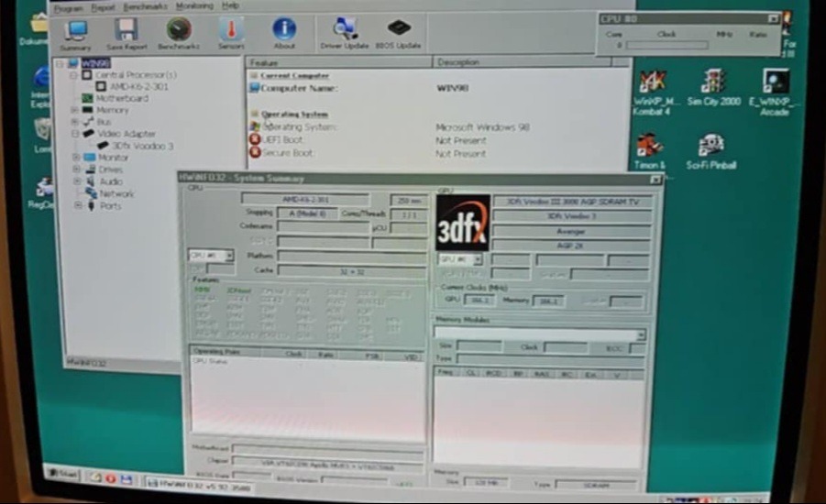Screen dimensions: 826x504
Task: Open the Timon & desktop shortcut
Action: pyautogui.click(x=649, y=152)
